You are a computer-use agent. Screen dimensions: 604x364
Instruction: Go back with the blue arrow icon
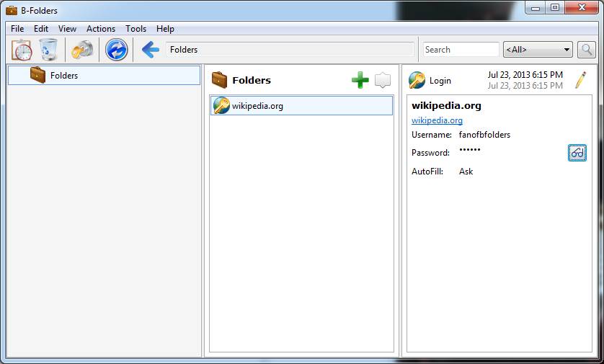tap(150, 50)
